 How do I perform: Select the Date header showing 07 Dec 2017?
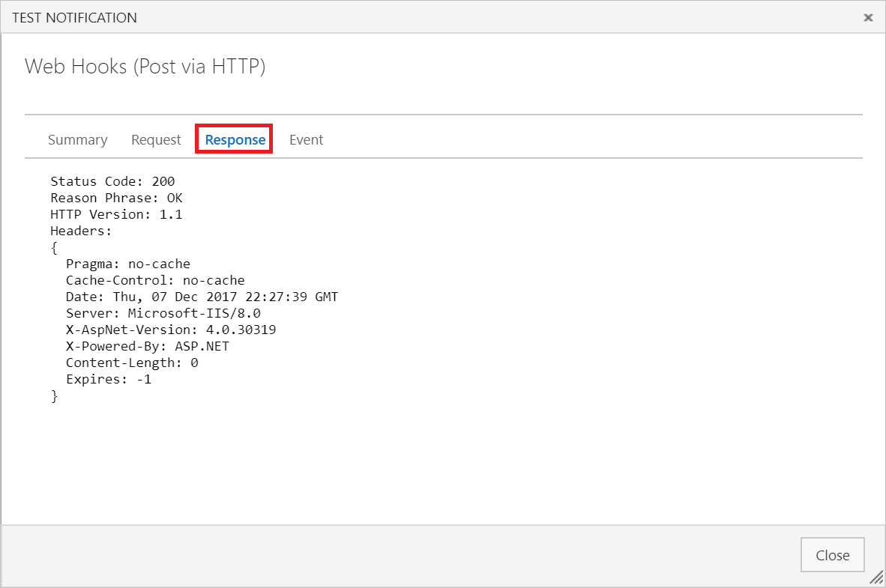tap(201, 297)
